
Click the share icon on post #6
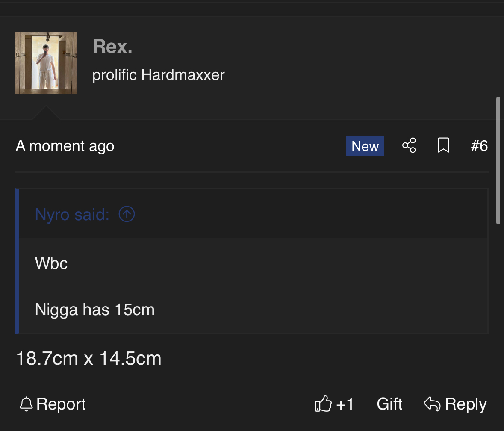pyautogui.click(x=409, y=146)
